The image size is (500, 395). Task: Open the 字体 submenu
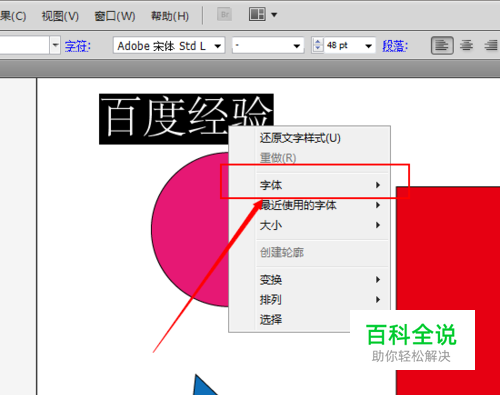[310, 185]
